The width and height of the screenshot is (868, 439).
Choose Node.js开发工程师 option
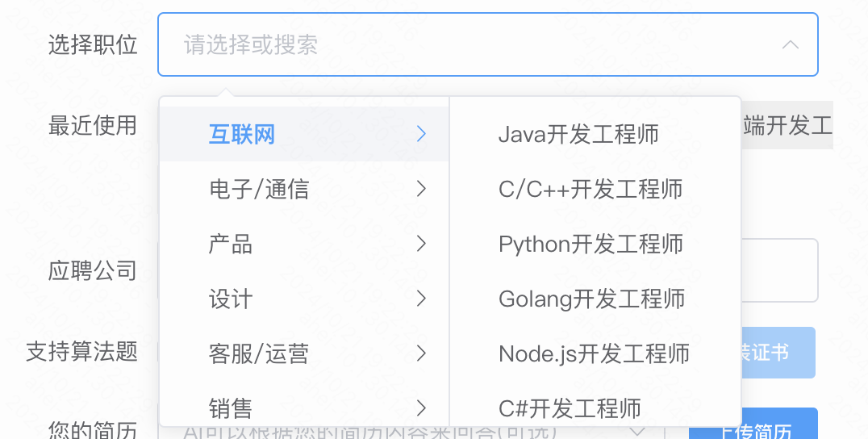(x=594, y=353)
